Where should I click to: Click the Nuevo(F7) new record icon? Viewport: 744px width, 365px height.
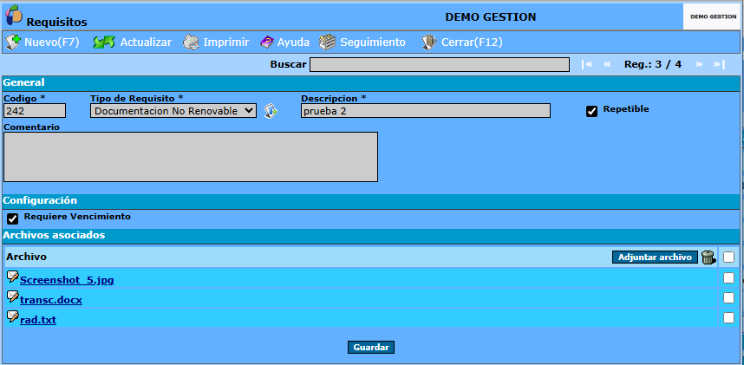coord(13,42)
